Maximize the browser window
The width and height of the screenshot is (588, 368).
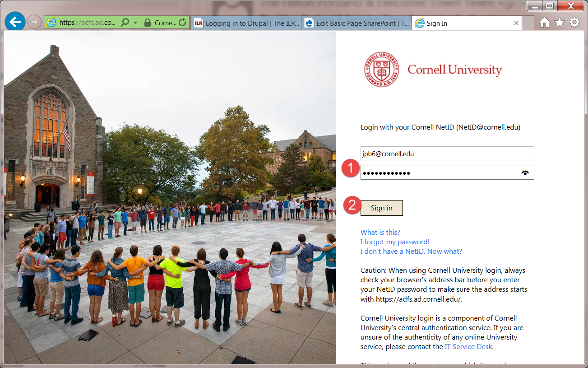coord(550,6)
